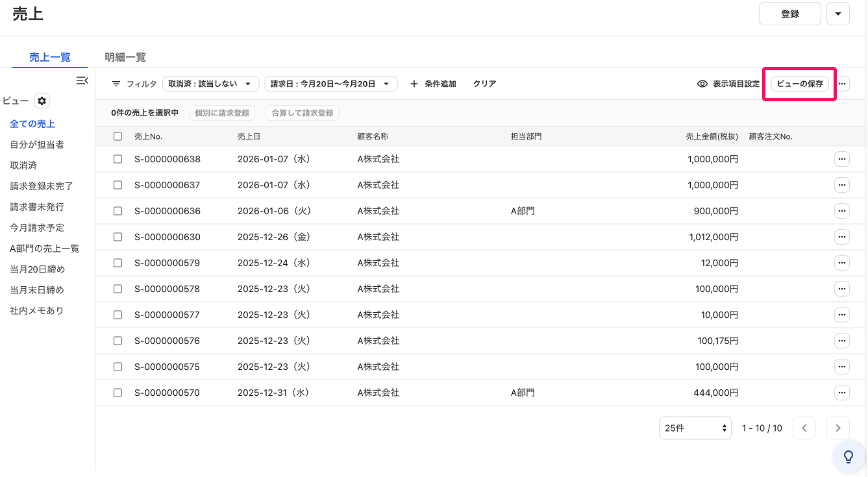Click the 顧客名称 column header
Screen dimensions: 868x477
coord(373,136)
